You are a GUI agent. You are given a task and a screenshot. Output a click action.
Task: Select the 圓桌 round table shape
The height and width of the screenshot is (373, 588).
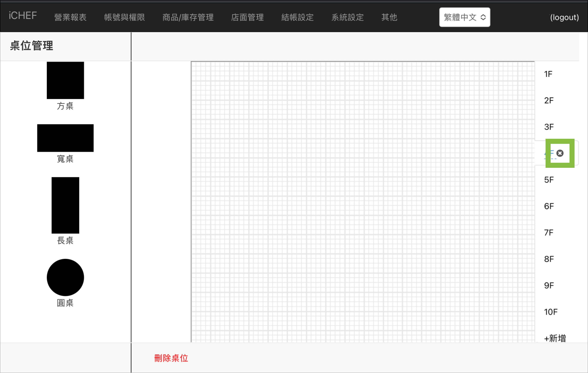click(65, 277)
